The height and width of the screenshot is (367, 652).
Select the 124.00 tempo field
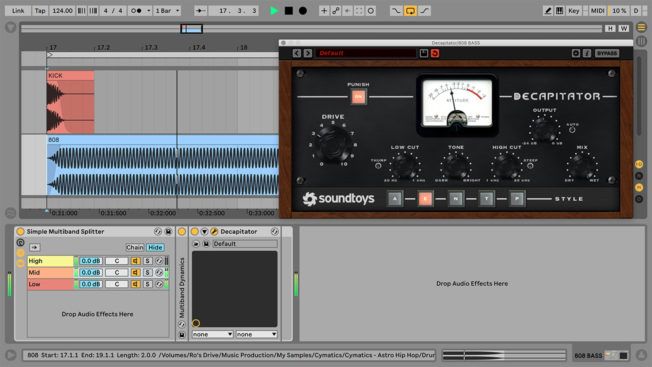click(62, 11)
